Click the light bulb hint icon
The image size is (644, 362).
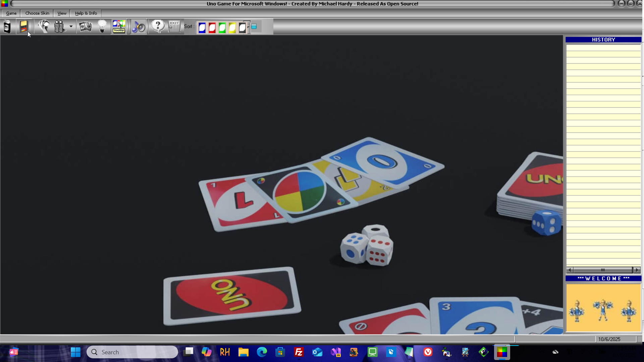pyautogui.click(x=102, y=26)
